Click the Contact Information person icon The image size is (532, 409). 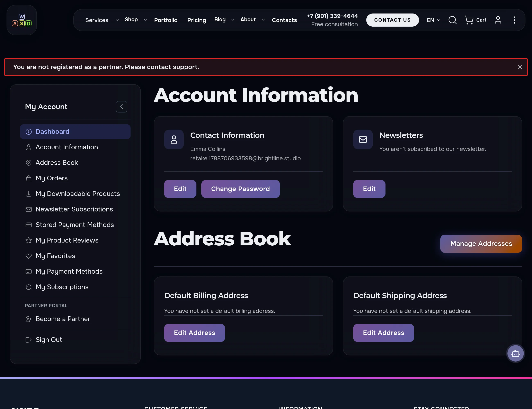point(174,139)
